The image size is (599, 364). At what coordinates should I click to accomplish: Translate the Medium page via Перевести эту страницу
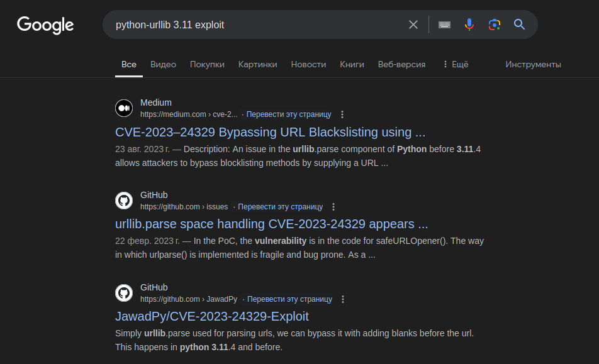pos(289,114)
